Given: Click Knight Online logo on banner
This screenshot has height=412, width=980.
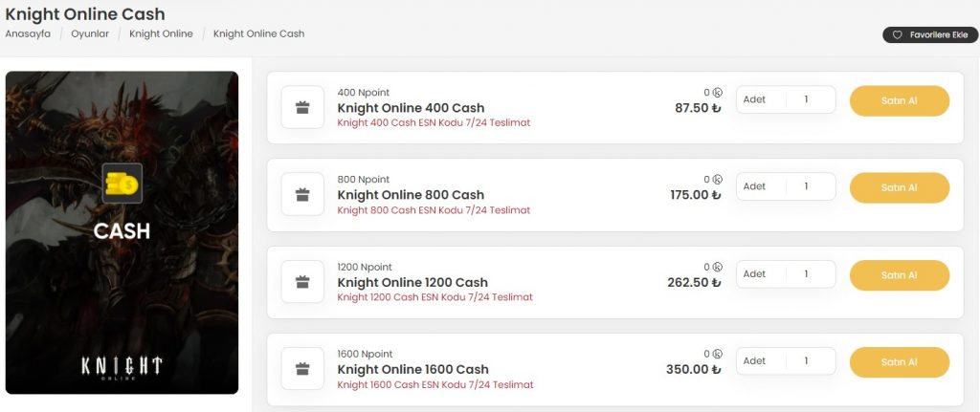Looking at the screenshot, I should [x=122, y=367].
